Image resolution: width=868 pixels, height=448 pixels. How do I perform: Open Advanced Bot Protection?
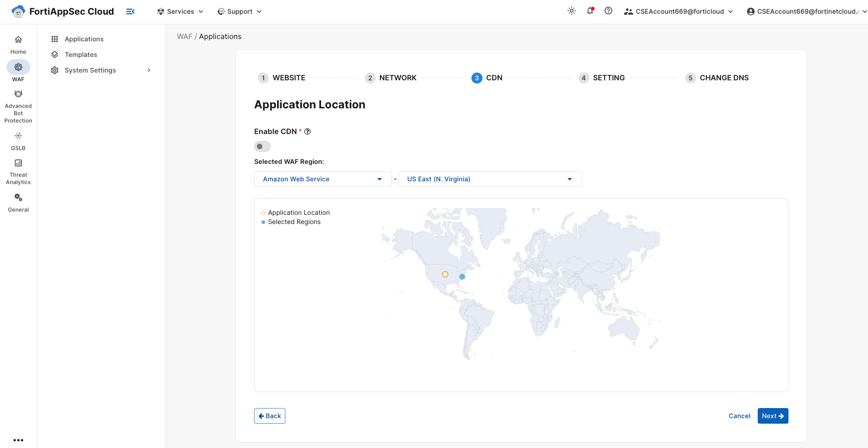click(18, 107)
